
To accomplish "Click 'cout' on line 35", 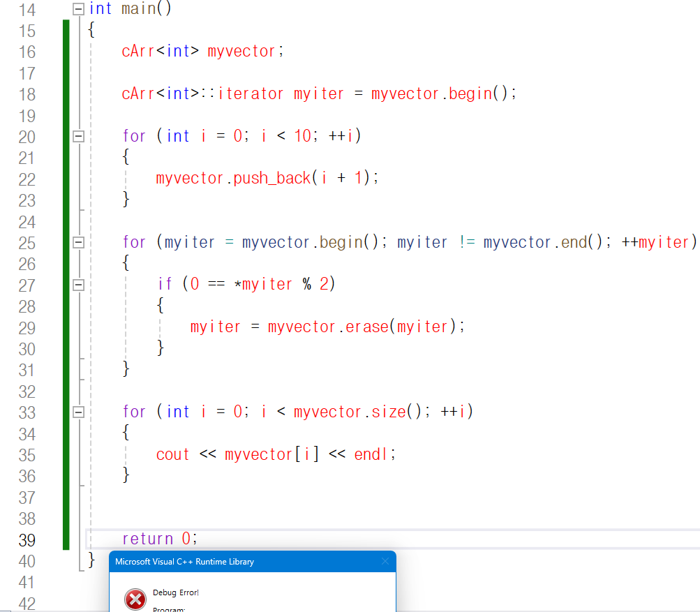I will pos(172,454).
